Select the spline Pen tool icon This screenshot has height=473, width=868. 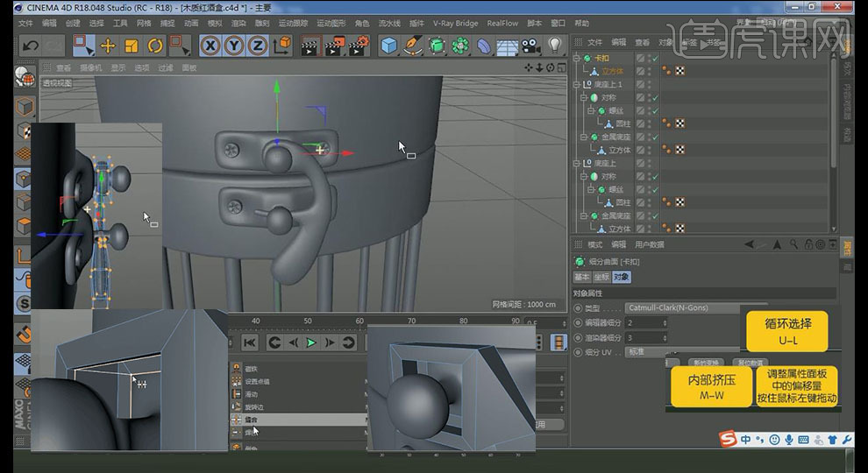tap(413, 46)
